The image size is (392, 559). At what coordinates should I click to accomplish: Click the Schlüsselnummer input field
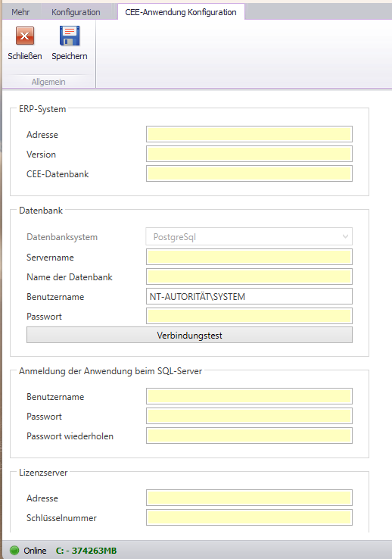click(249, 517)
